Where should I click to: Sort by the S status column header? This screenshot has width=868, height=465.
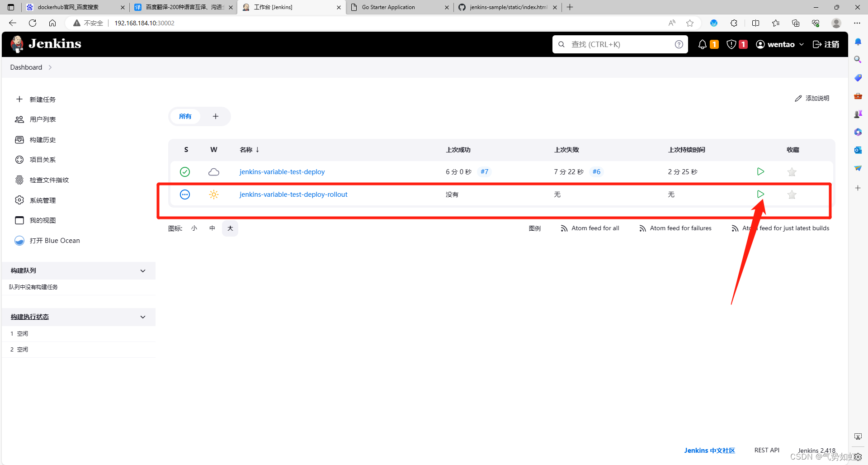tap(186, 150)
